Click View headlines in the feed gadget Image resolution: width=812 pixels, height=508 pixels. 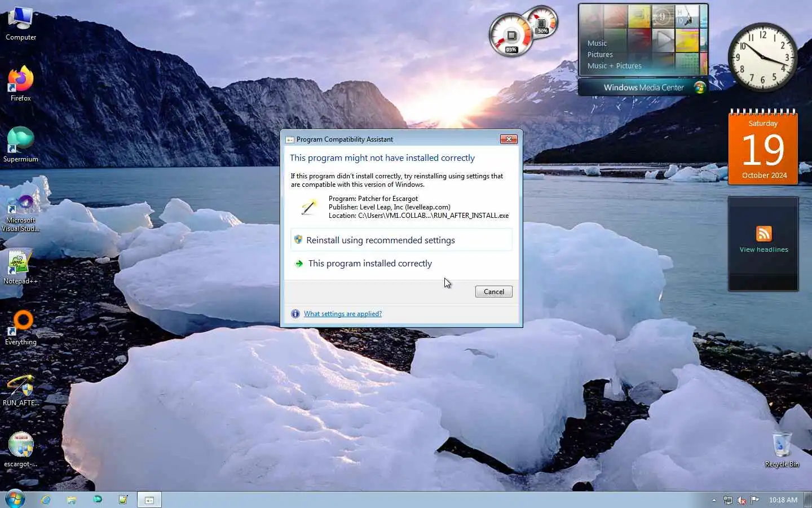click(764, 249)
